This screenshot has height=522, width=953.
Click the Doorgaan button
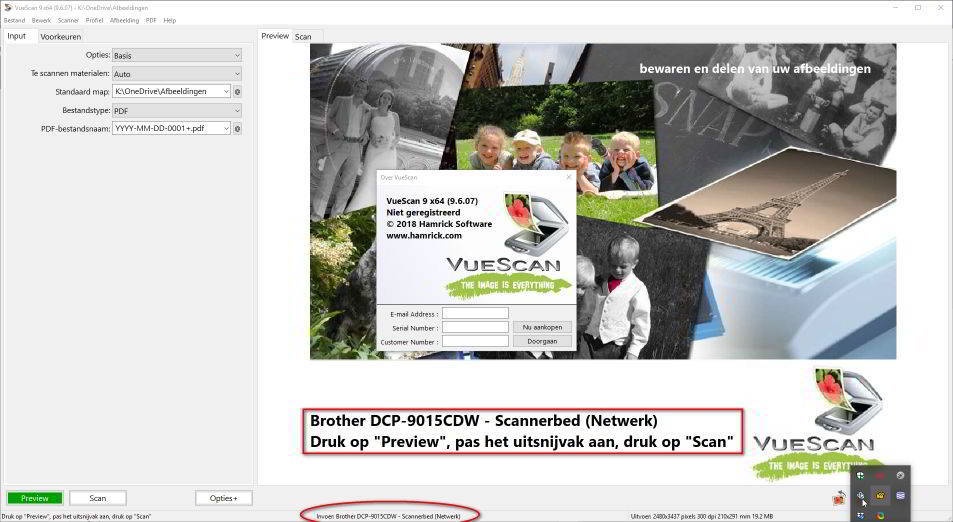pyautogui.click(x=542, y=342)
